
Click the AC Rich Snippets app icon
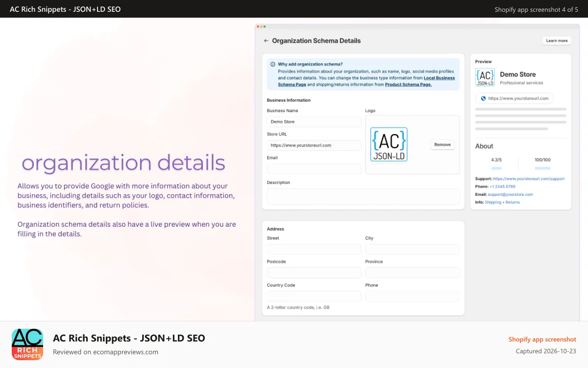tap(27, 344)
